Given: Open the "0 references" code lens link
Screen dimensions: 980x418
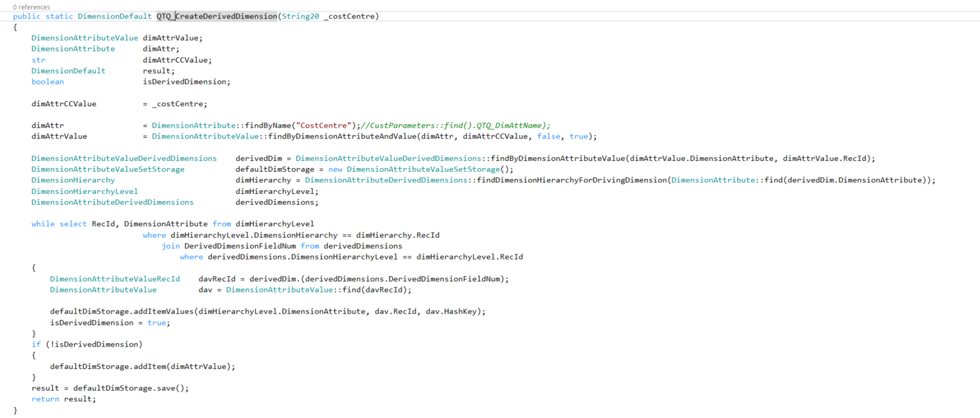Looking at the screenshot, I should (31, 7).
